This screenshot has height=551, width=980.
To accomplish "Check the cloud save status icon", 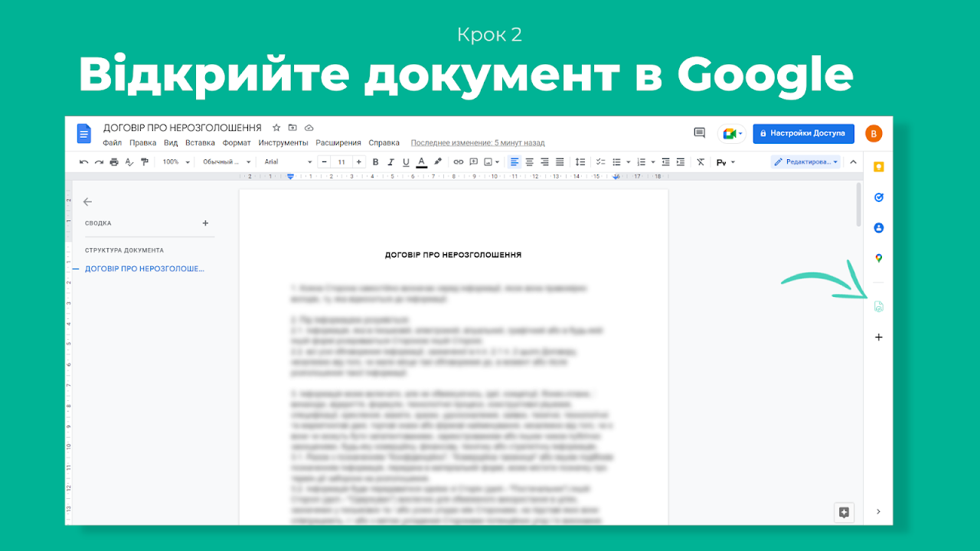I will (x=309, y=128).
